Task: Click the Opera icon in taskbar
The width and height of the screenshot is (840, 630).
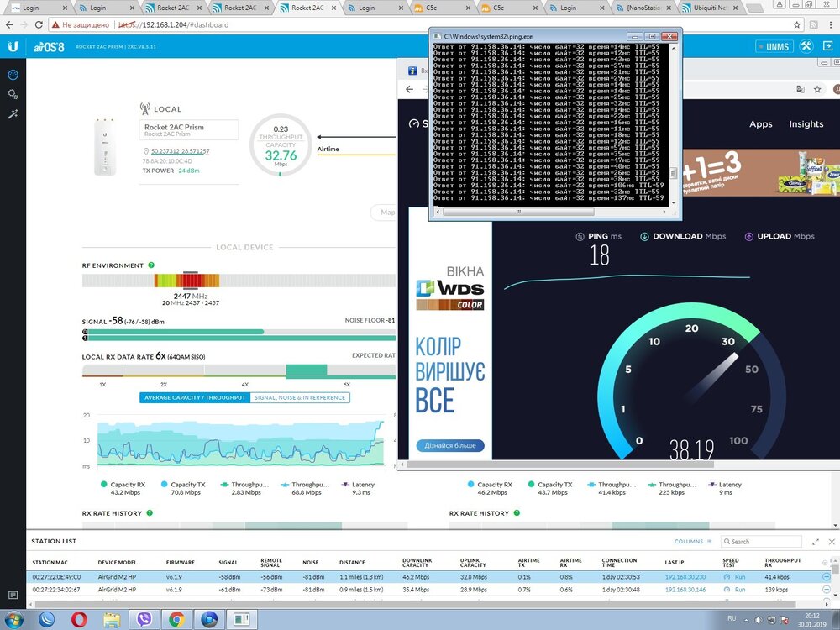Action: (78, 619)
